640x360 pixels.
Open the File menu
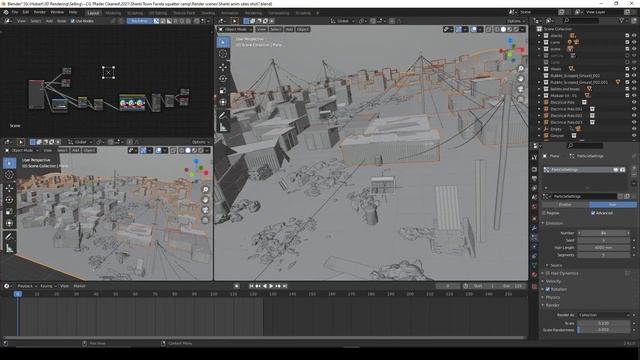click(15, 12)
